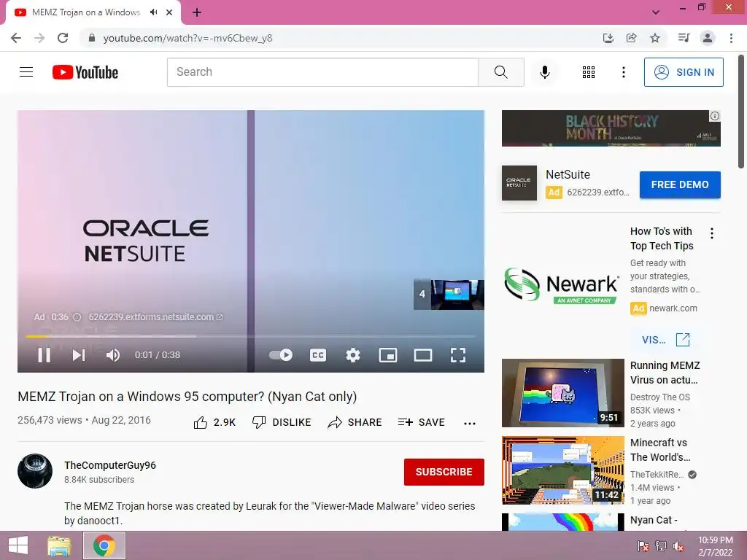Open a new tab with the plus button

click(x=197, y=13)
